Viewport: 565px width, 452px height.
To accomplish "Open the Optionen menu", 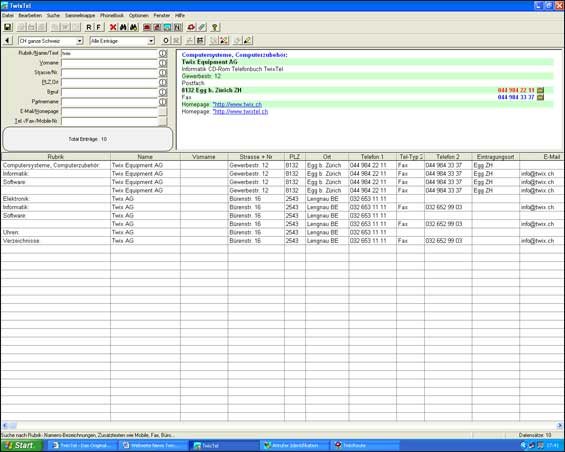I will [139, 15].
